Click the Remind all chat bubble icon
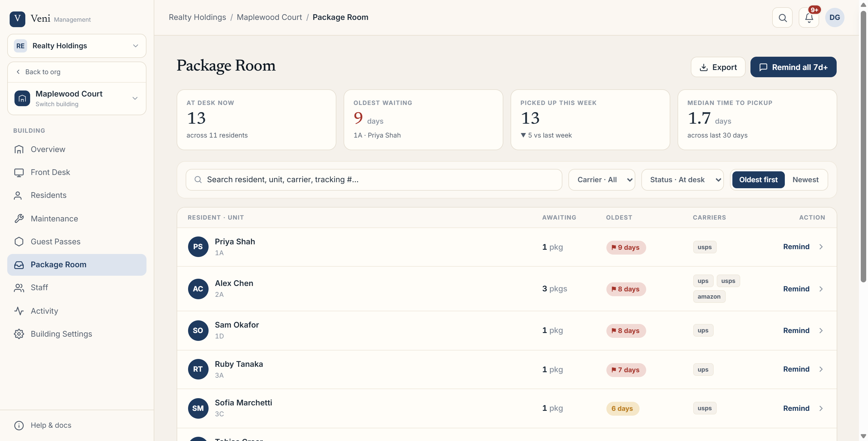The width and height of the screenshot is (868, 441). click(763, 68)
